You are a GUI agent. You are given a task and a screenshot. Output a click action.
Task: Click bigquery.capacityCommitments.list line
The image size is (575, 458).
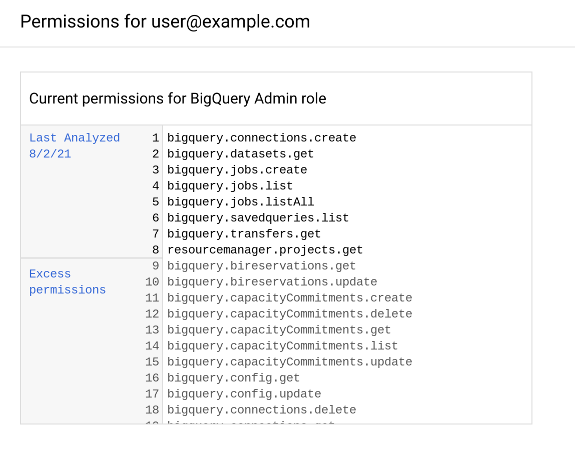click(x=282, y=346)
